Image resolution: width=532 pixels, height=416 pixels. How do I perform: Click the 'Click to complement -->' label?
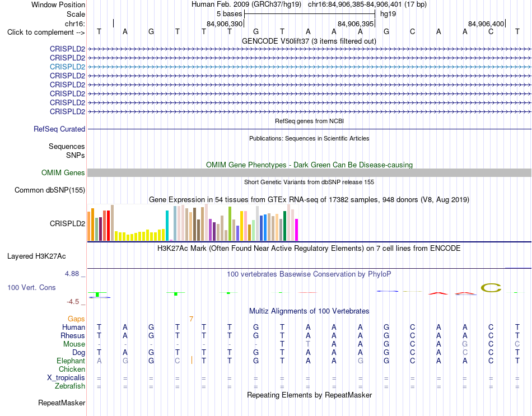click(x=46, y=32)
